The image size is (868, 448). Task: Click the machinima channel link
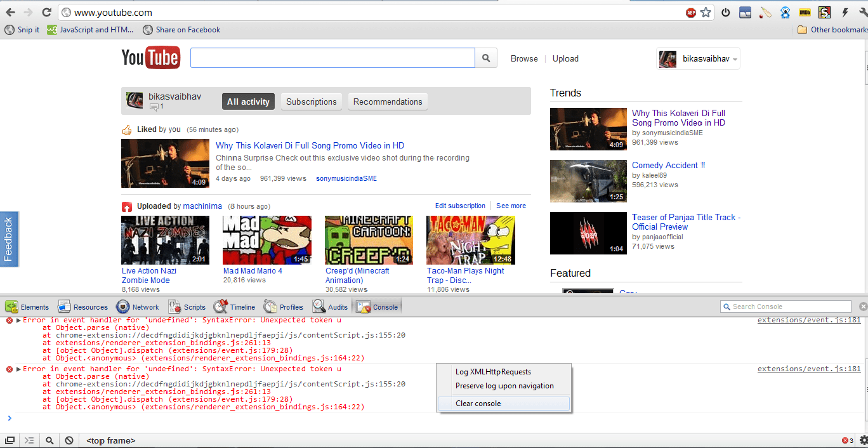pos(202,206)
